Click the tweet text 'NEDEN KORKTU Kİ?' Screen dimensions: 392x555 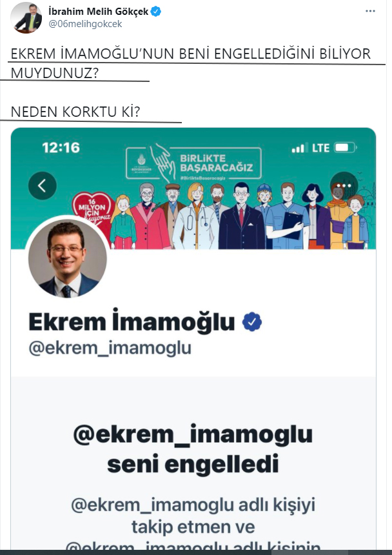pos(75,112)
